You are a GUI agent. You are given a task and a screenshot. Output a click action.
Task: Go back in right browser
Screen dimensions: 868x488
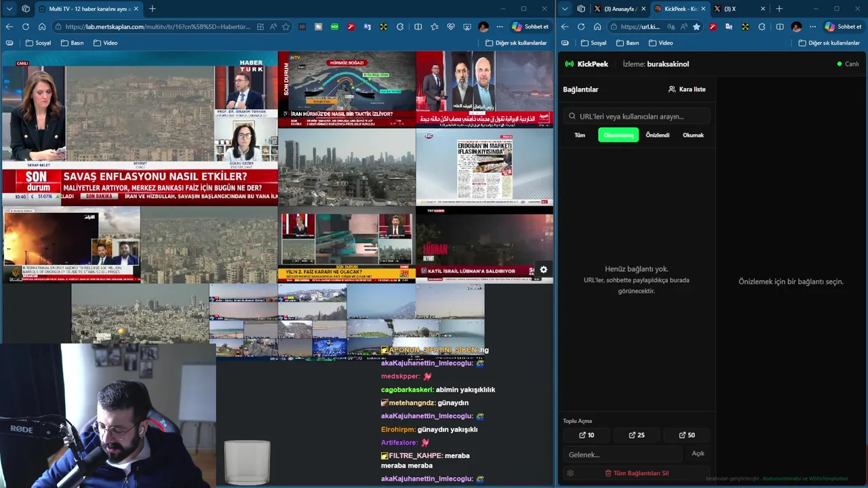coord(565,26)
